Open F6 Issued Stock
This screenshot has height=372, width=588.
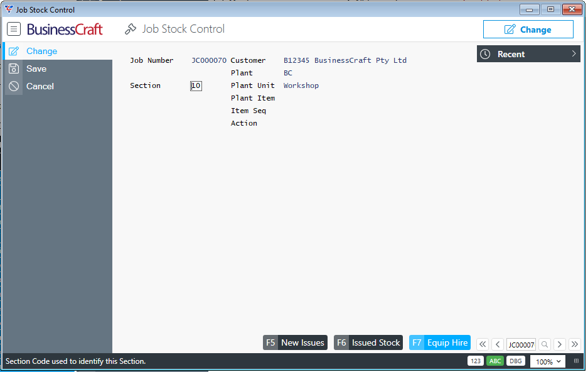click(368, 342)
